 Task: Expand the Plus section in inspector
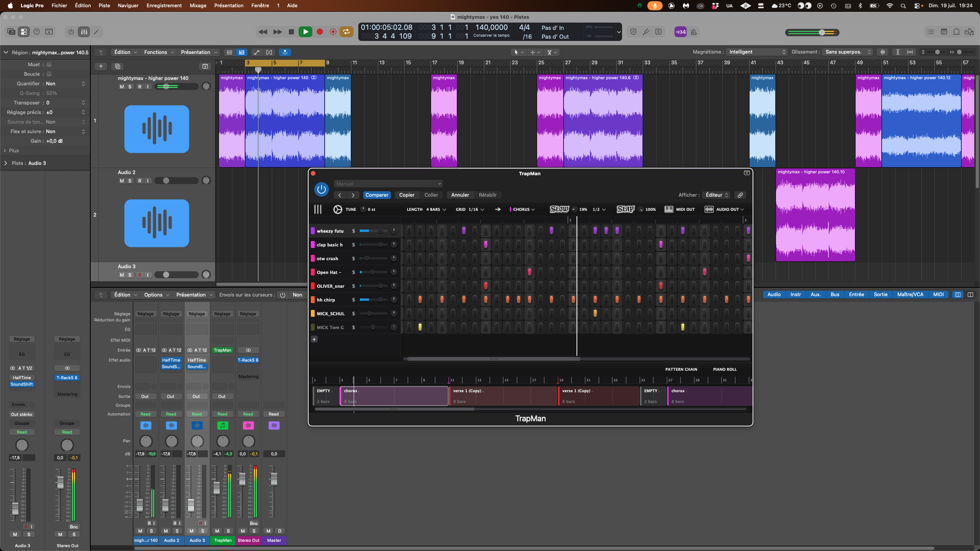click(x=11, y=150)
